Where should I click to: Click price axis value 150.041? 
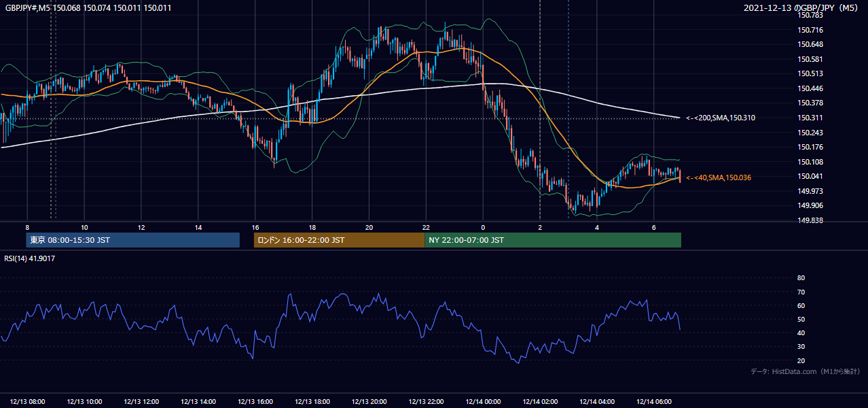coord(810,176)
